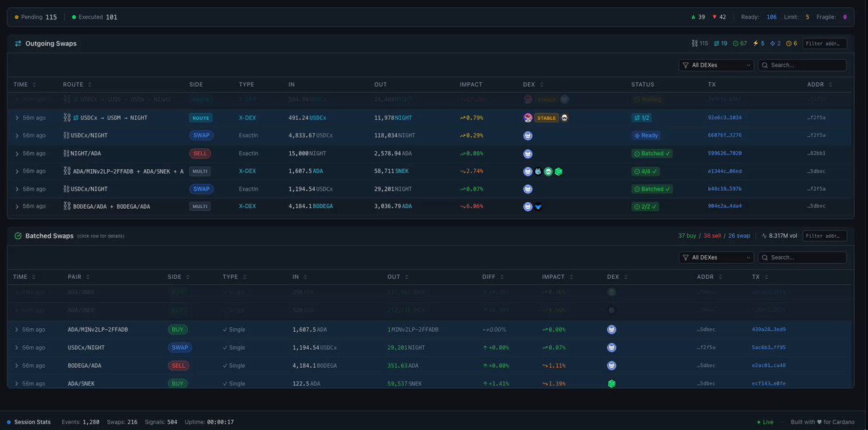Image resolution: width=868 pixels, height=430 pixels.
Task: Sort Batched Swaps by PAIR column
Action: (x=78, y=277)
